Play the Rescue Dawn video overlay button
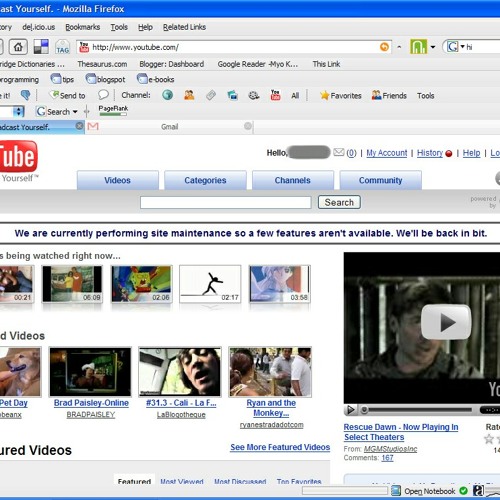Image resolution: width=500 pixels, height=500 pixels. [446, 322]
